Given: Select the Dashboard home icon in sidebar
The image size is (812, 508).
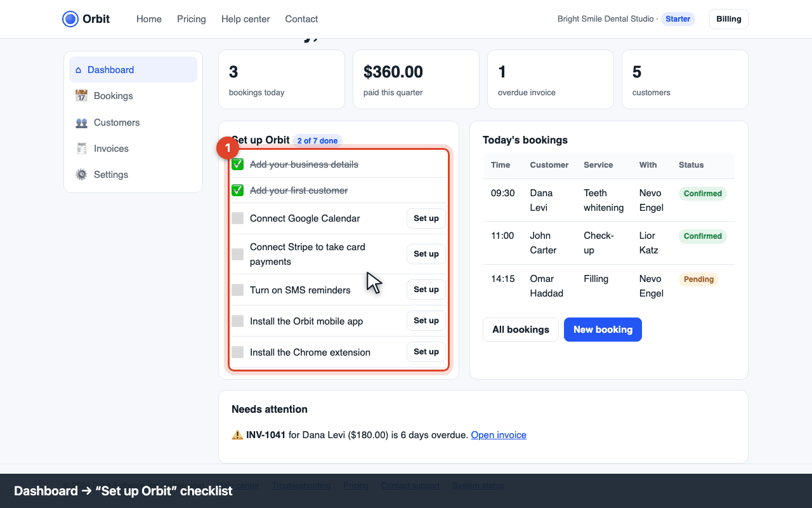Looking at the screenshot, I should point(79,70).
